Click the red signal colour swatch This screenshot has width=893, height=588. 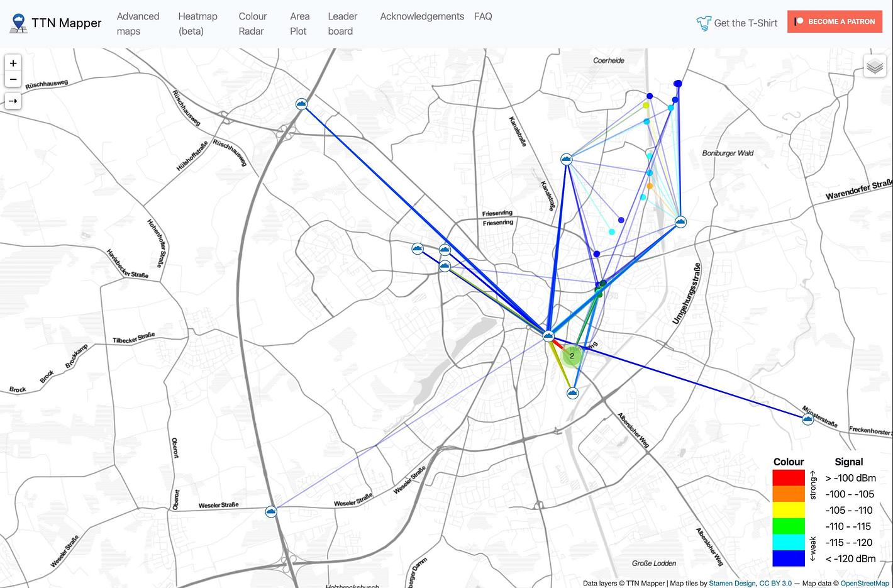pyautogui.click(x=789, y=477)
